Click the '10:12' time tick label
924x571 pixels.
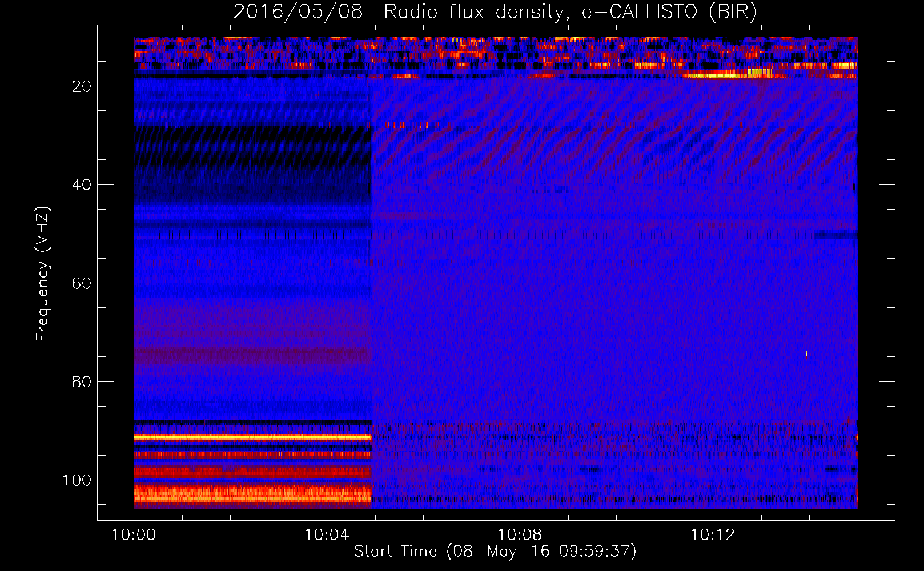click(x=713, y=535)
